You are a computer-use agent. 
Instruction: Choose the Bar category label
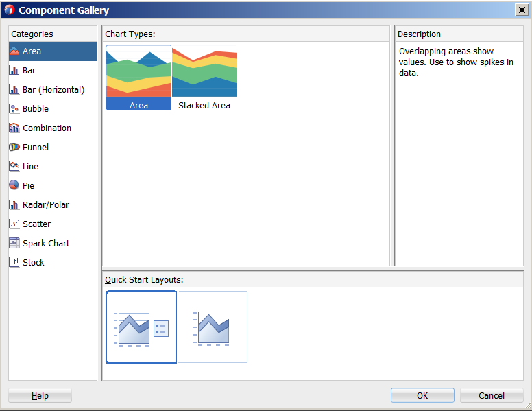pyautogui.click(x=29, y=70)
